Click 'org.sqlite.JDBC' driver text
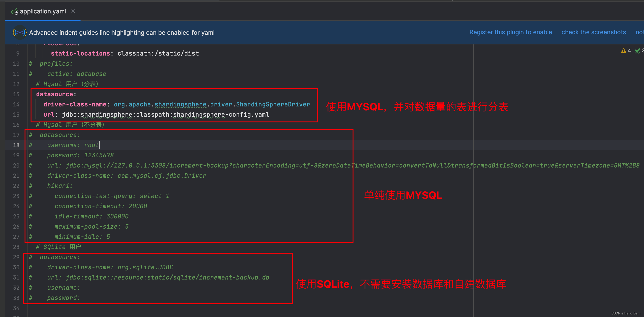Screen dimensions: 644x317 (x=145, y=267)
